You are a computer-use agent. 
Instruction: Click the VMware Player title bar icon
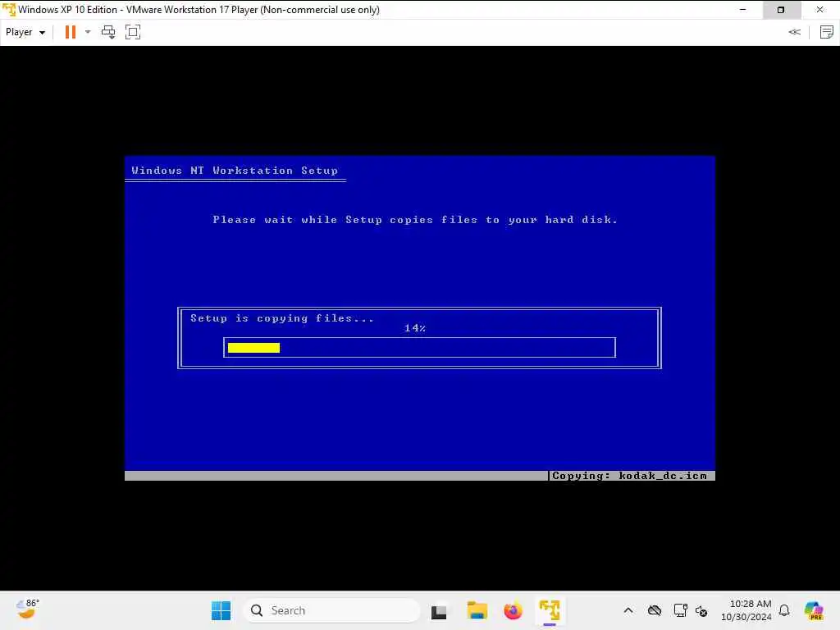[x=9, y=10]
